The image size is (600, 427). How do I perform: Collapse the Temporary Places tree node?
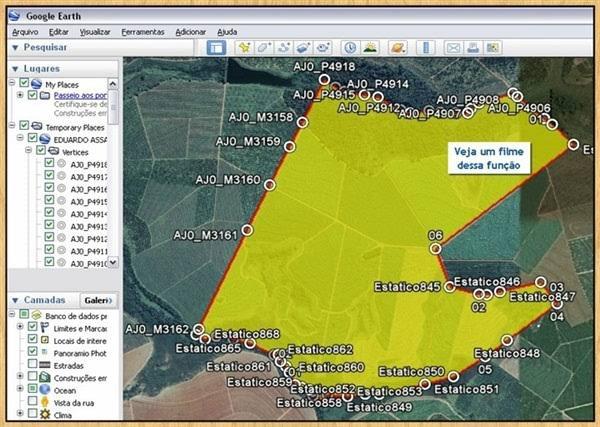coord(12,125)
